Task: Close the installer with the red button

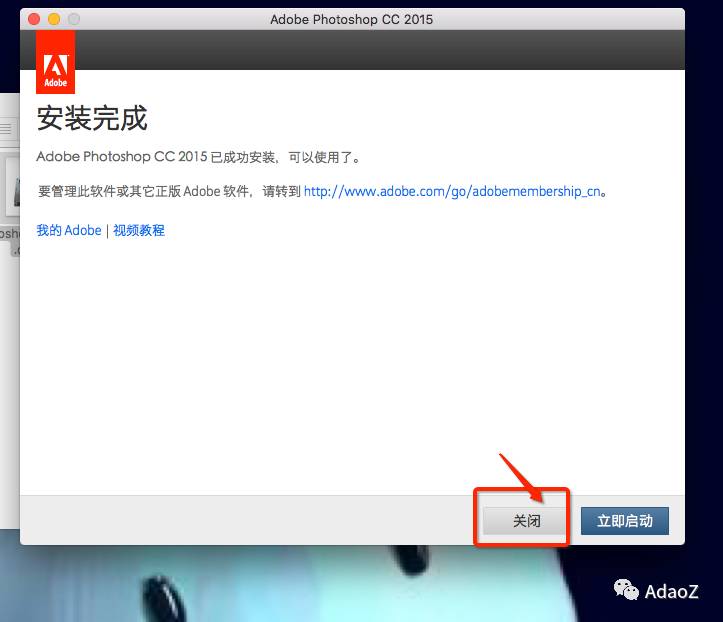Action: pos(34,19)
